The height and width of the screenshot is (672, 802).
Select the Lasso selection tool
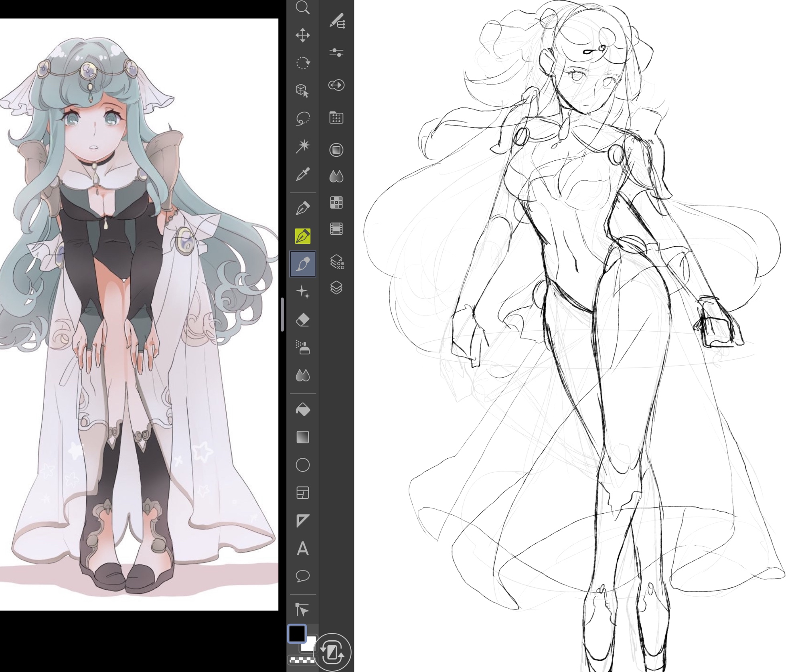tap(302, 119)
